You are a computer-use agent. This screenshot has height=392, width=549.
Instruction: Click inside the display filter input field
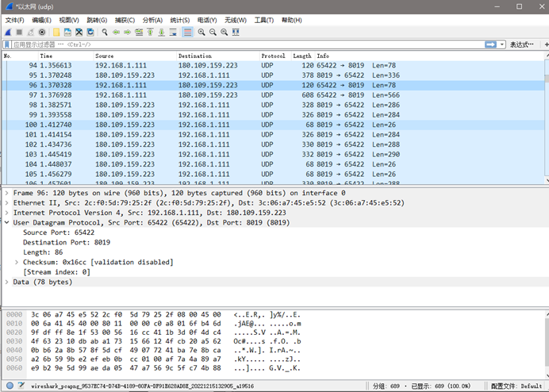pos(238,44)
